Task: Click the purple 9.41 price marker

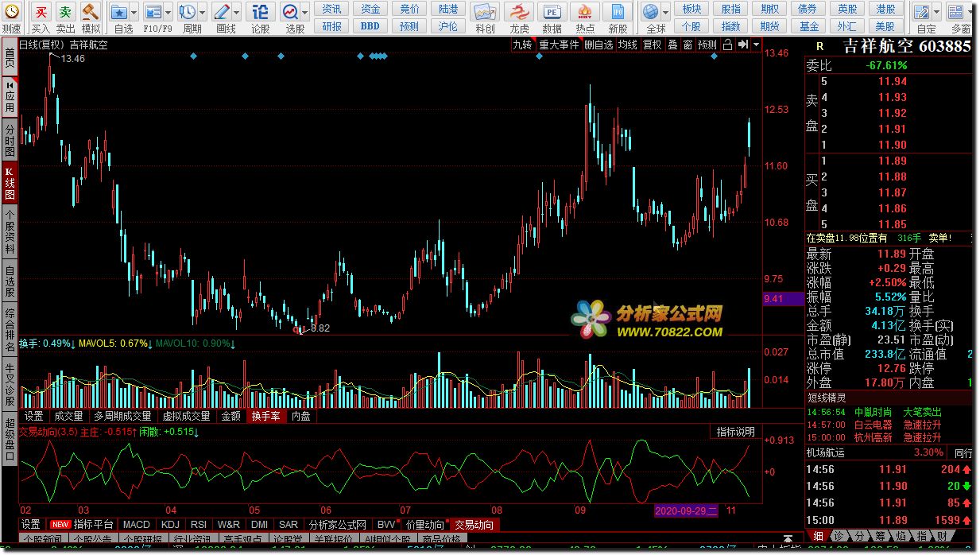Action: (773, 299)
